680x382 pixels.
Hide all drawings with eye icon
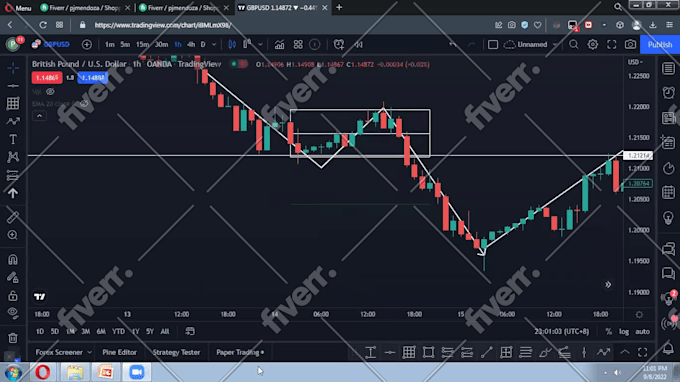coord(13,313)
